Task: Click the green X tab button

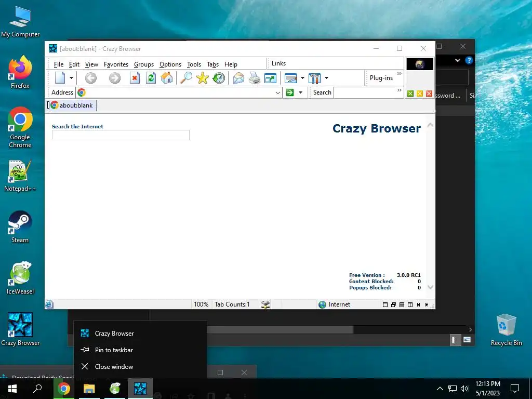Action: coord(410,94)
